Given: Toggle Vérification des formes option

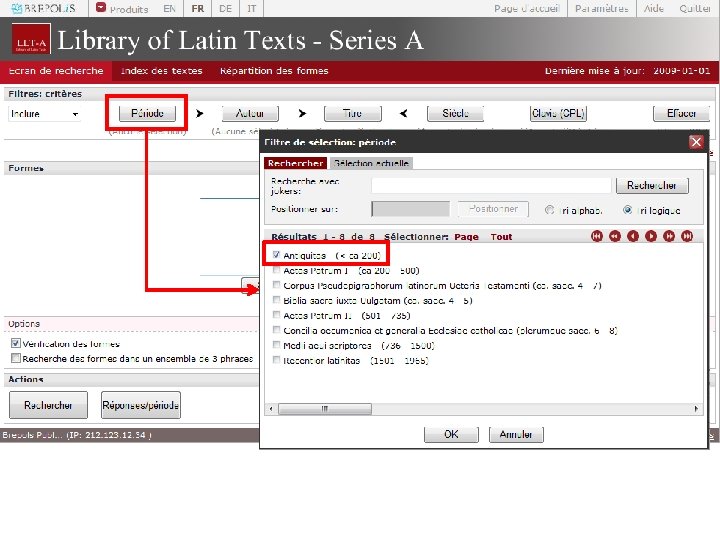Looking at the screenshot, I should pos(16,343).
